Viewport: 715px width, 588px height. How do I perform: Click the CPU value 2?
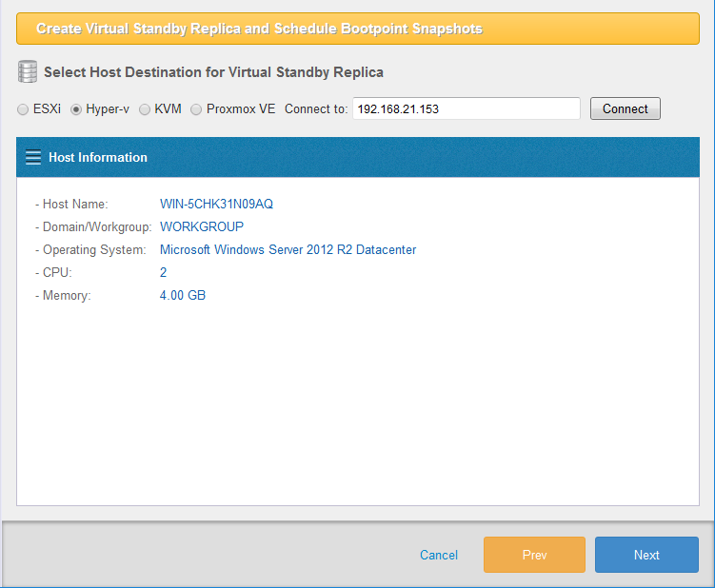pyautogui.click(x=163, y=272)
